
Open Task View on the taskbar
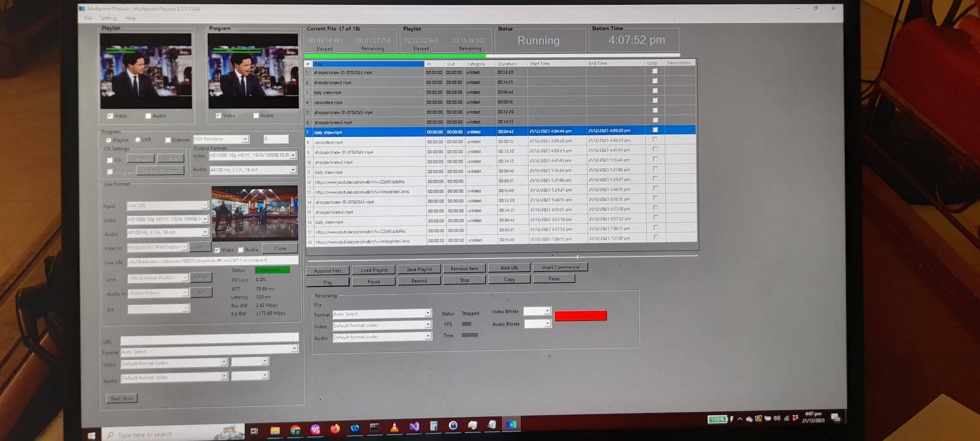254,430
